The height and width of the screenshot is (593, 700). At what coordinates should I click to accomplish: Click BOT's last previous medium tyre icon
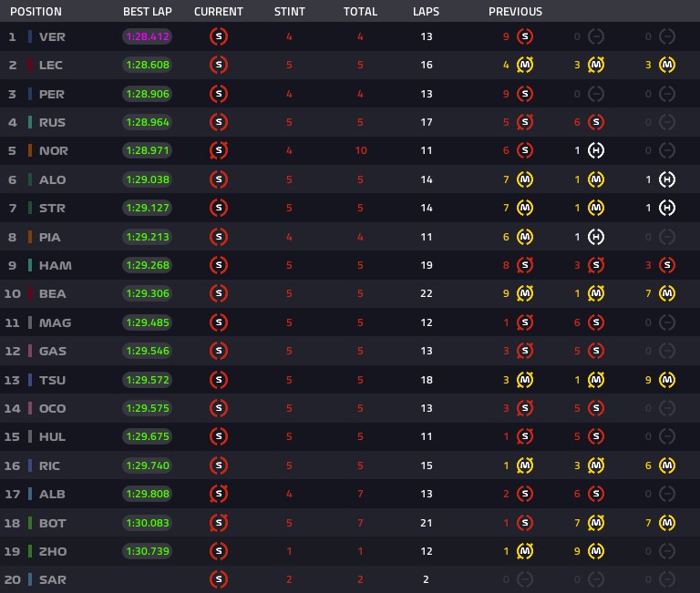[x=667, y=523]
